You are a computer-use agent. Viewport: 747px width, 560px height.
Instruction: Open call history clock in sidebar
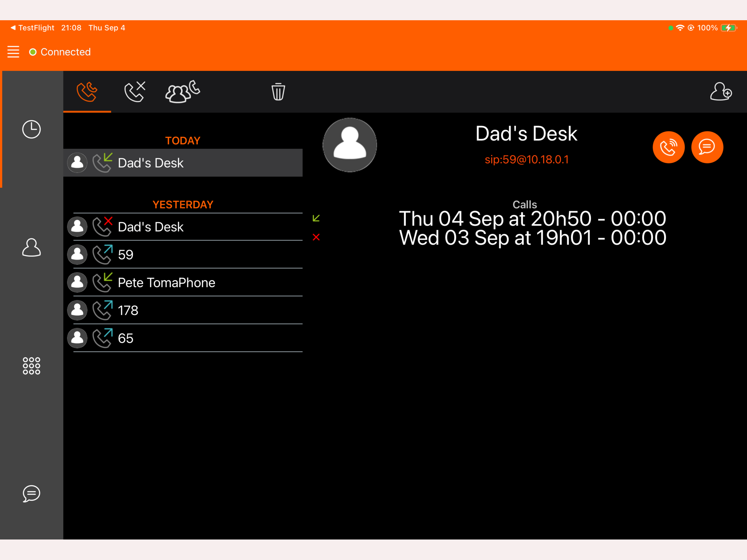[x=31, y=129]
